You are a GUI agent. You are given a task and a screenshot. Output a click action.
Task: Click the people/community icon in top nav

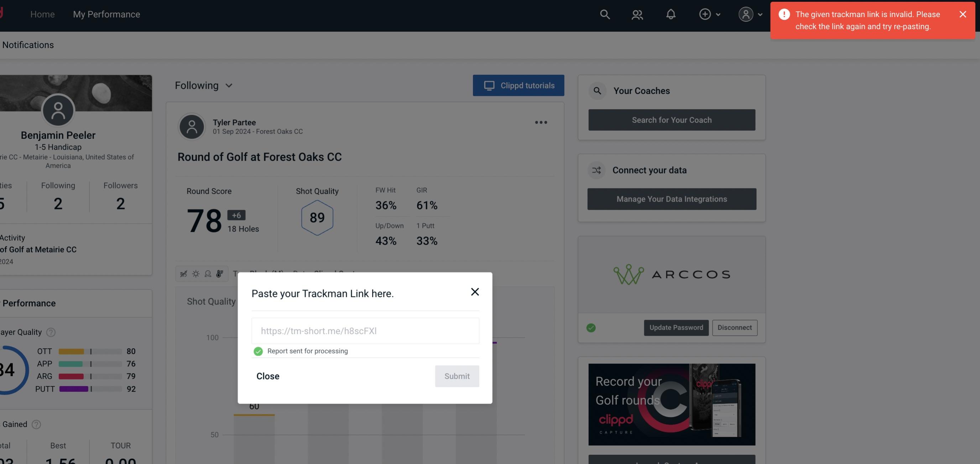tap(637, 14)
